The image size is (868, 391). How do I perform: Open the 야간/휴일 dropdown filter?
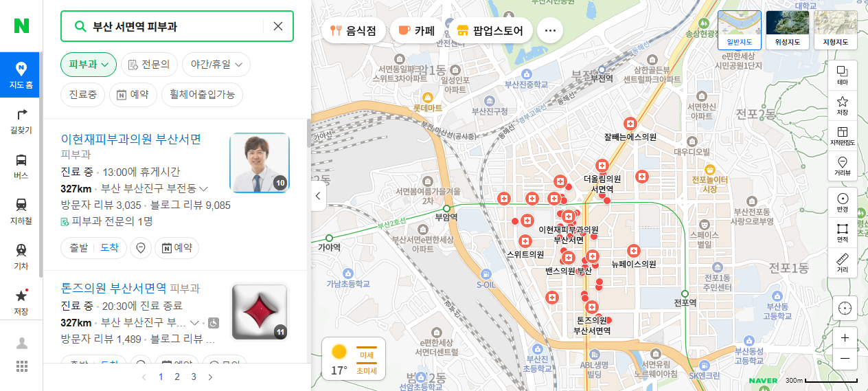216,65
